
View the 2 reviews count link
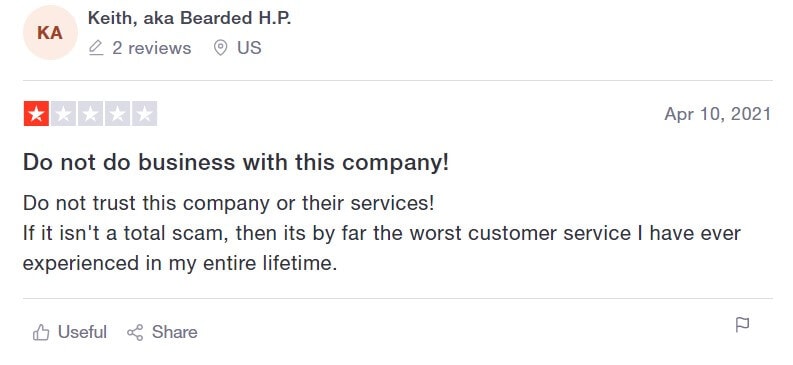click(152, 48)
